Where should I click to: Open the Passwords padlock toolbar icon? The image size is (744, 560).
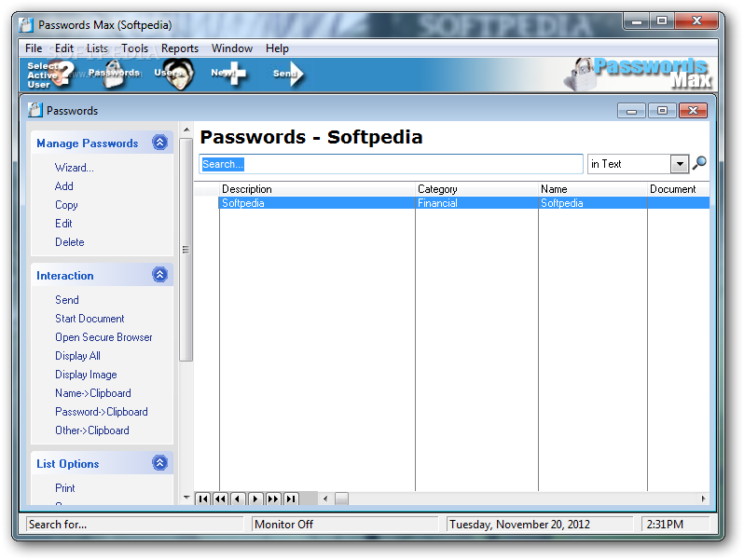[114, 74]
